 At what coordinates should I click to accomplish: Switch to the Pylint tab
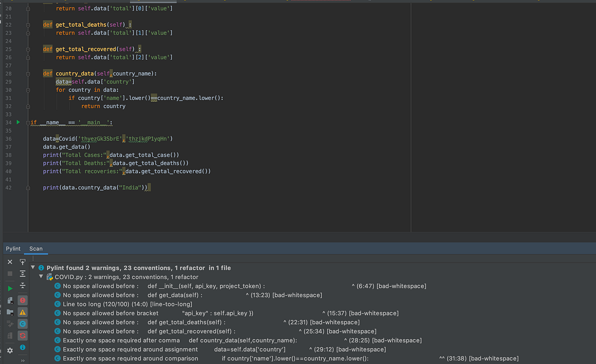pos(13,248)
